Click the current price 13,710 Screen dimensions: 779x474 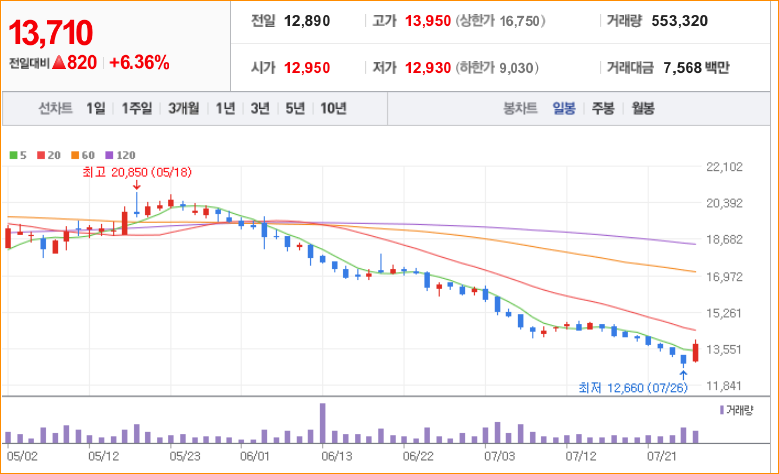(x=51, y=33)
